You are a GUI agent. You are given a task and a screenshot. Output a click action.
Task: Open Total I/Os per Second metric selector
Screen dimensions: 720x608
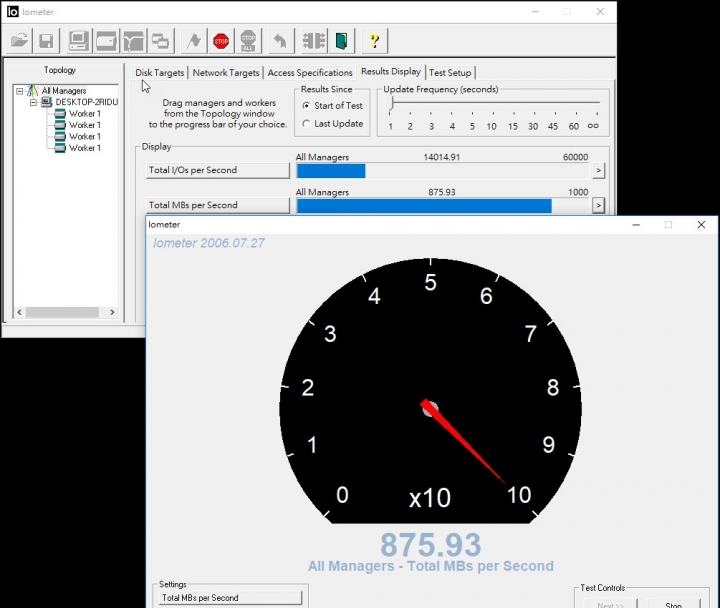[218, 170]
